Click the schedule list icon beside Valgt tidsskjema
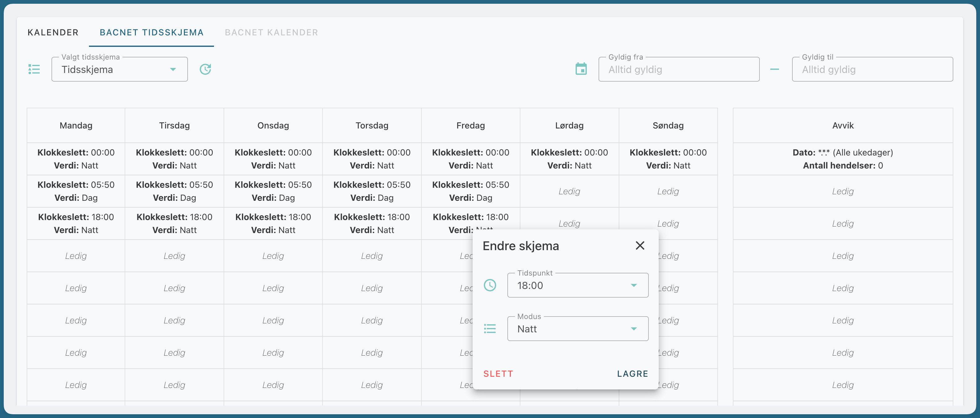 click(x=34, y=69)
